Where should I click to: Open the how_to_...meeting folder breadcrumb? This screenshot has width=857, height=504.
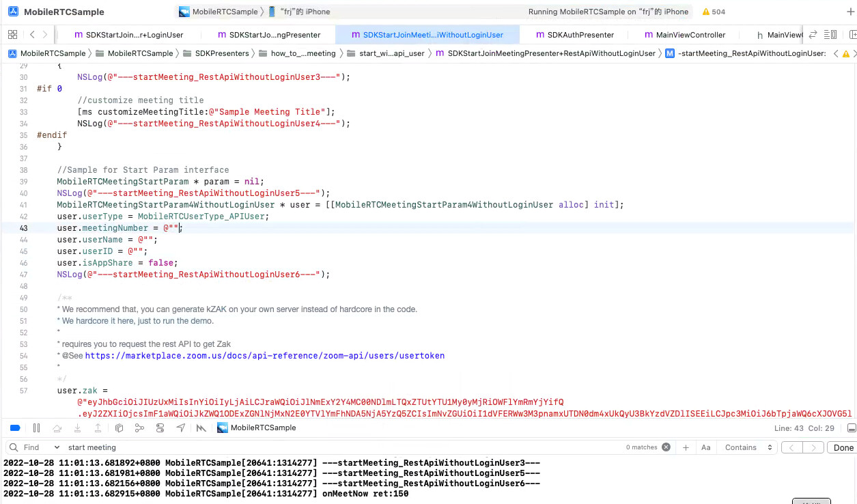297,53
